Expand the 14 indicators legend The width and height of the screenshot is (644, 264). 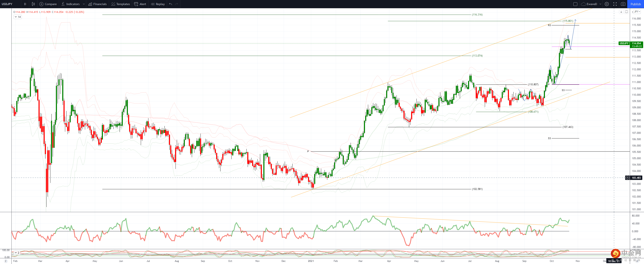click(x=18, y=17)
